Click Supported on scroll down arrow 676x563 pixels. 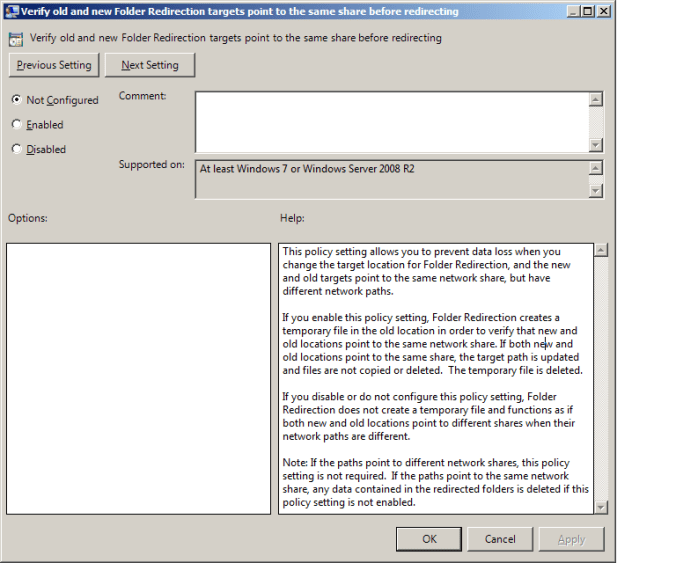[x=596, y=191]
